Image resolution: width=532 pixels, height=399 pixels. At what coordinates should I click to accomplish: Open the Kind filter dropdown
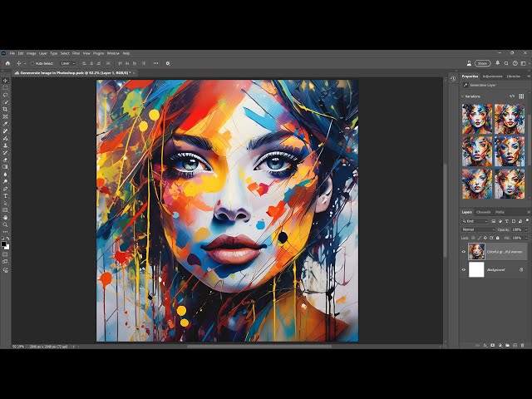click(475, 221)
